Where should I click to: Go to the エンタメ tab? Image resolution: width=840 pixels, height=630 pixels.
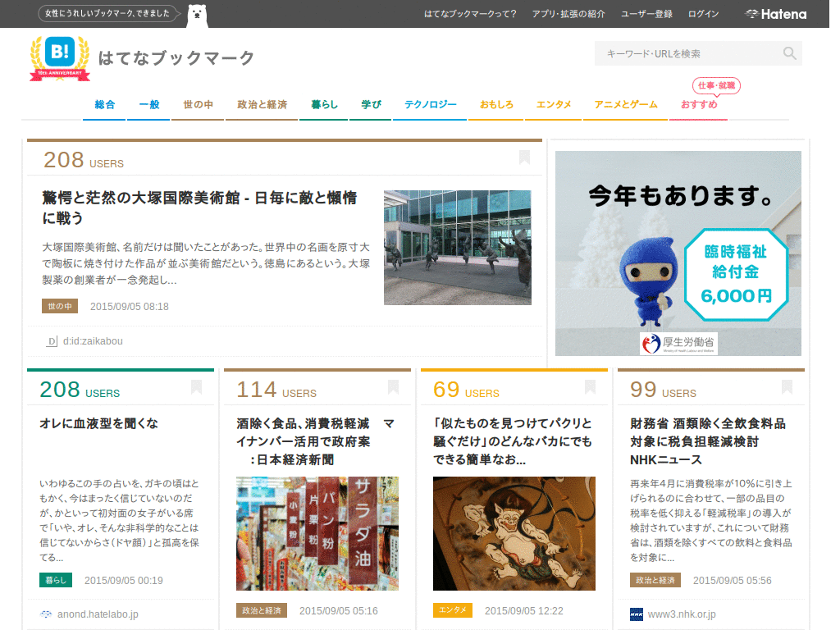554,104
